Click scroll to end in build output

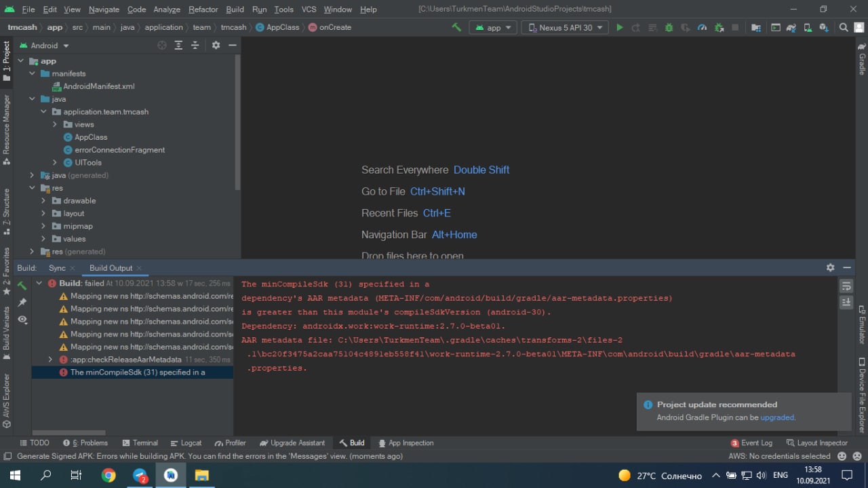click(846, 303)
